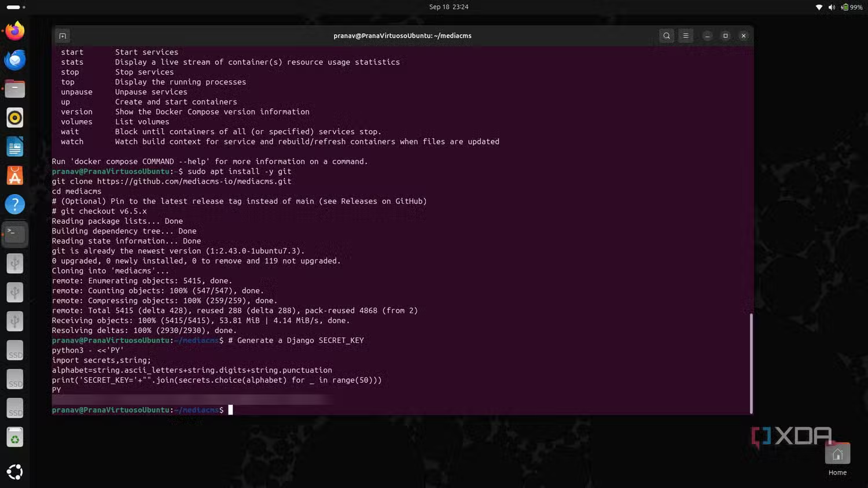
Task: Click the terminal search icon
Action: coord(667,36)
